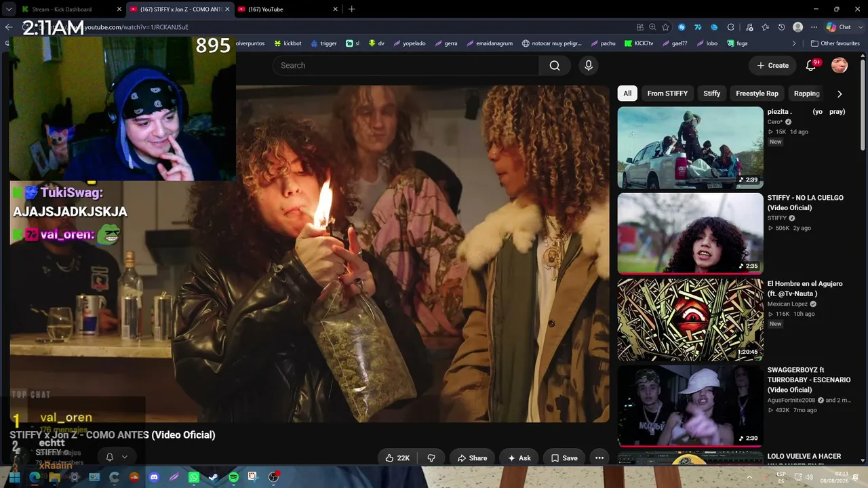
Task: Open browser media controls icon
Action: [x=749, y=27]
